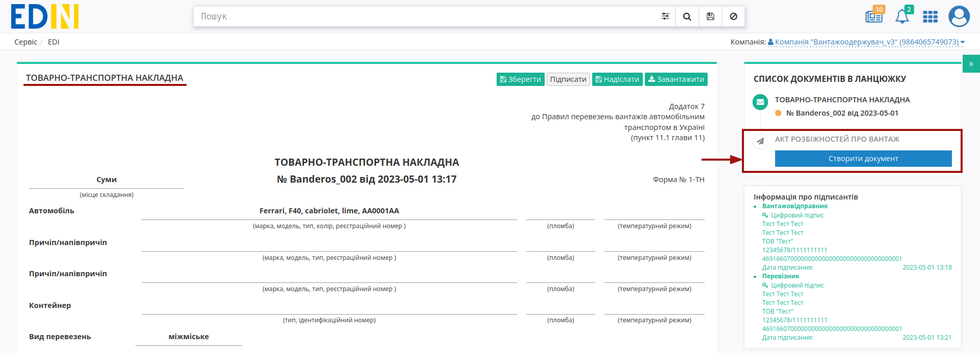Click the Надіслати button
This screenshot has width=980, height=353.
pyautogui.click(x=617, y=79)
